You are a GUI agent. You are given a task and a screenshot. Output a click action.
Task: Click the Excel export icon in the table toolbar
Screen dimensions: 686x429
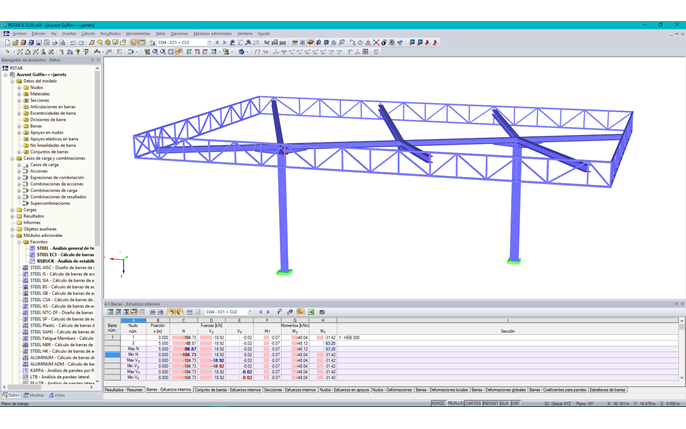click(311, 312)
